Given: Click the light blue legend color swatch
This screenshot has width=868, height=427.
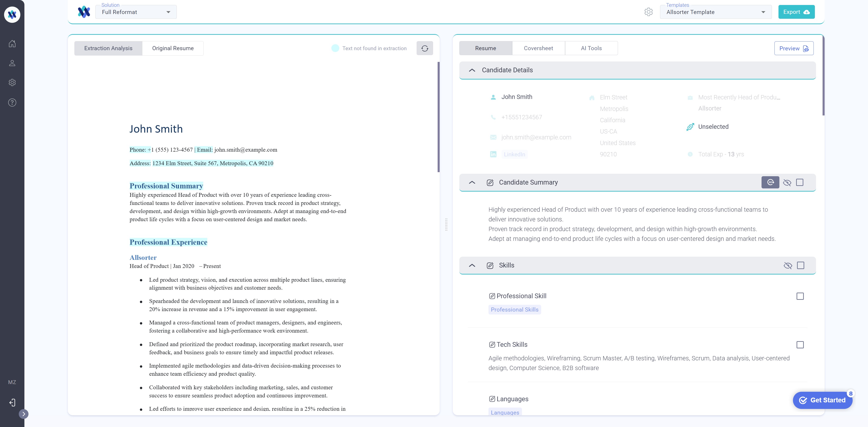Looking at the screenshot, I should 335,48.
